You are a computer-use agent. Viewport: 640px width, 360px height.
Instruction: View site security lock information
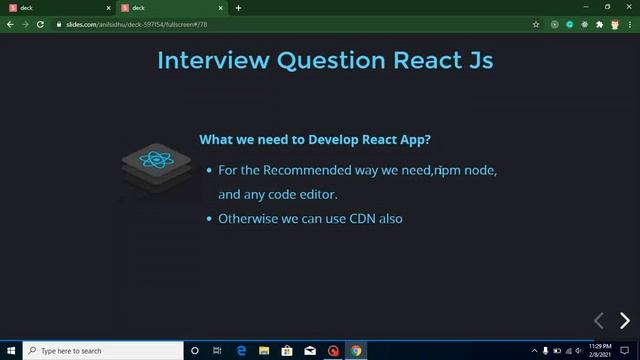point(59,24)
